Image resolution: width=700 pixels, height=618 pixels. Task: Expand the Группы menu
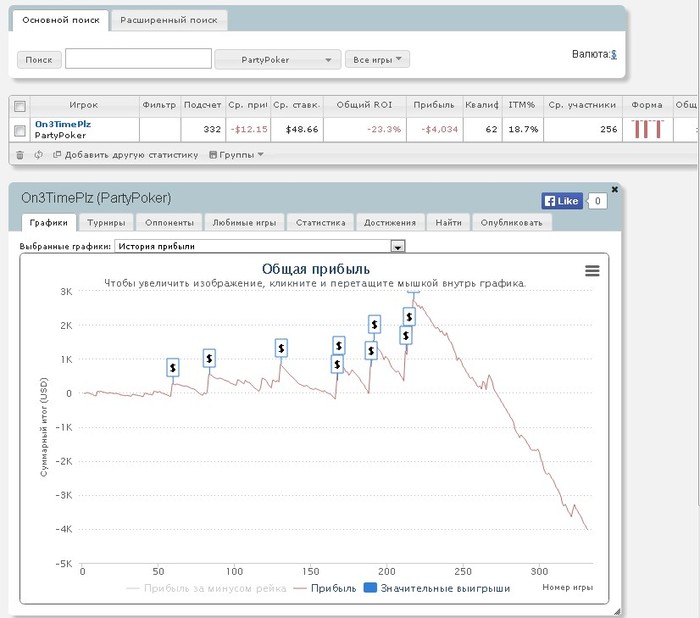coord(236,155)
